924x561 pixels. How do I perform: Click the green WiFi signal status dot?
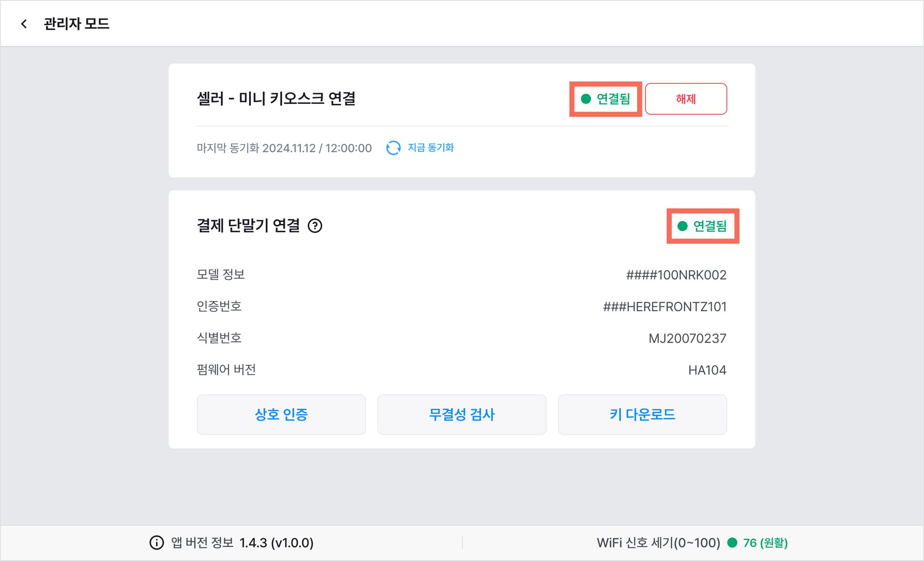(732, 542)
